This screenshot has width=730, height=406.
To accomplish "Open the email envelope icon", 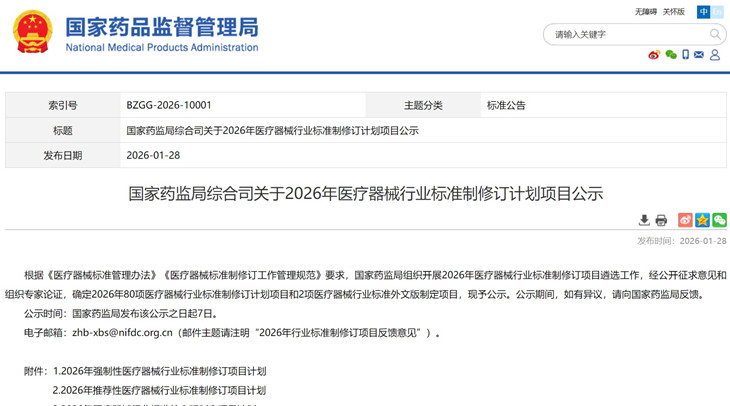I will pyautogui.click(x=699, y=55).
